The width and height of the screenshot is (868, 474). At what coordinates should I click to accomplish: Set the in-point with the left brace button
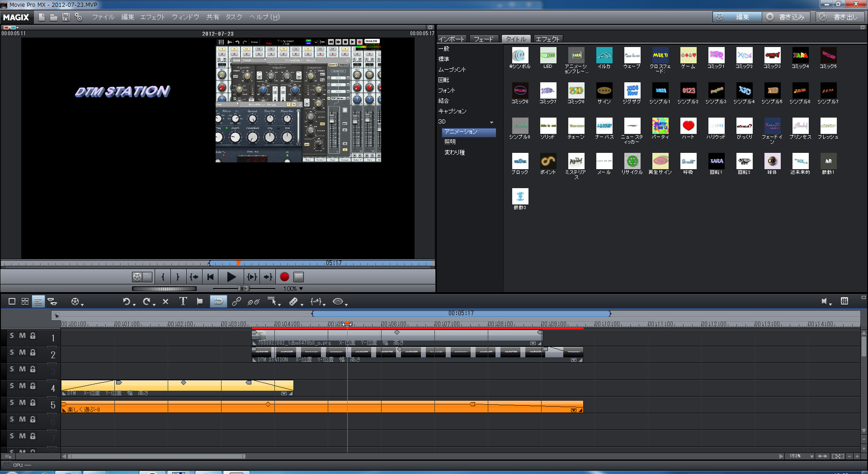point(163,277)
